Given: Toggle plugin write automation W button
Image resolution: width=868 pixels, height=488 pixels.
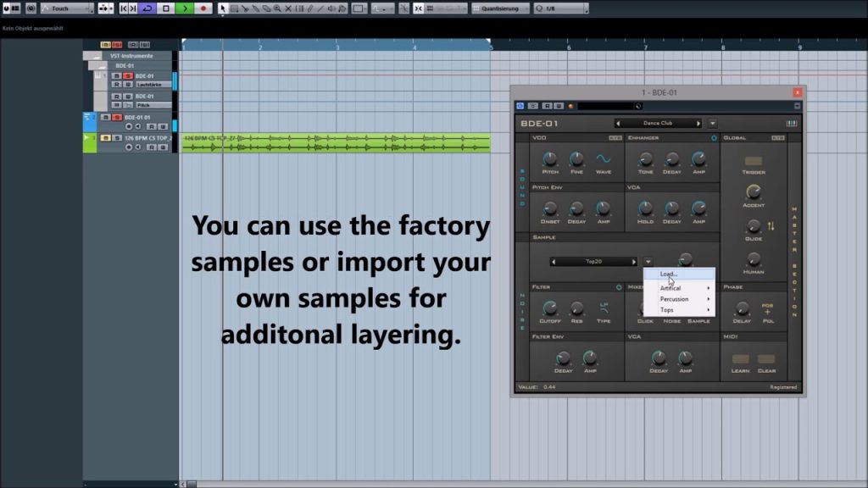Looking at the screenshot, I should (559, 106).
